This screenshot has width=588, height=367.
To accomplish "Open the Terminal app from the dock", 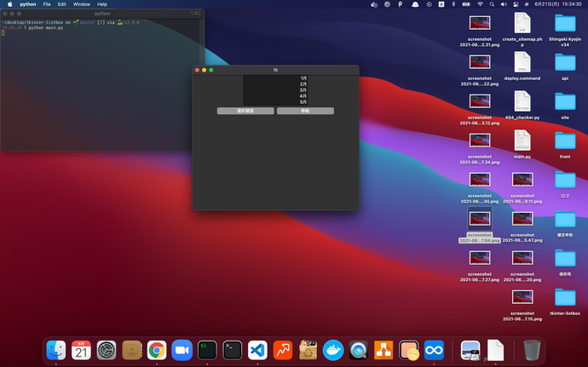I will coord(232,350).
